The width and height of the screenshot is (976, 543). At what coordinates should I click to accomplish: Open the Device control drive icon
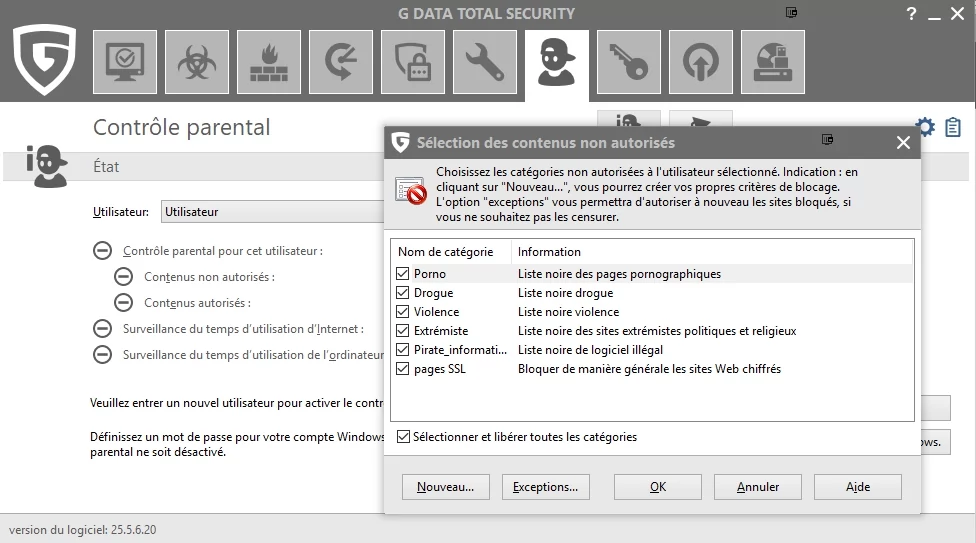[x=773, y=62]
